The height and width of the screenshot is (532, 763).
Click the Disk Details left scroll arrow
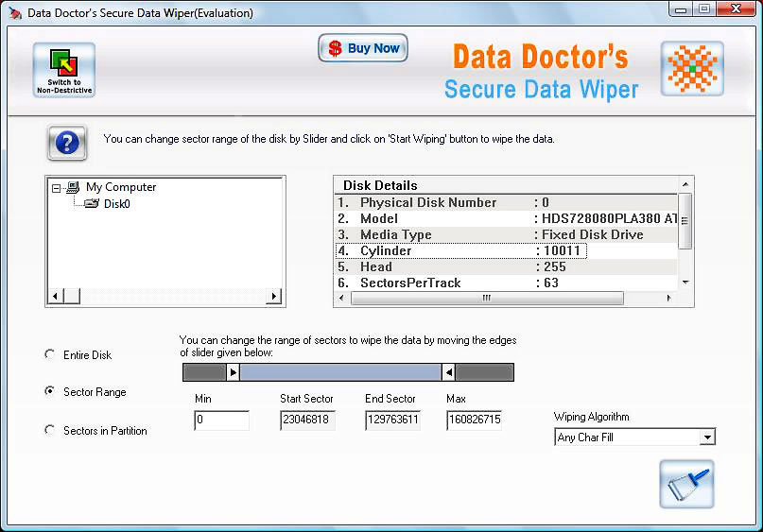tap(341, 298)
